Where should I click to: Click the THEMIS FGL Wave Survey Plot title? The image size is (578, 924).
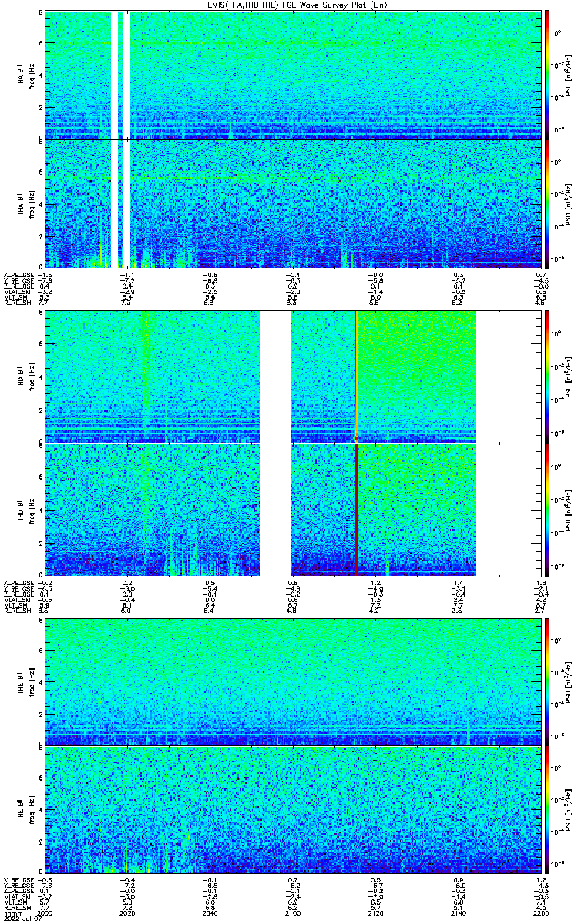pyautogui.click(x=292, y=5)
